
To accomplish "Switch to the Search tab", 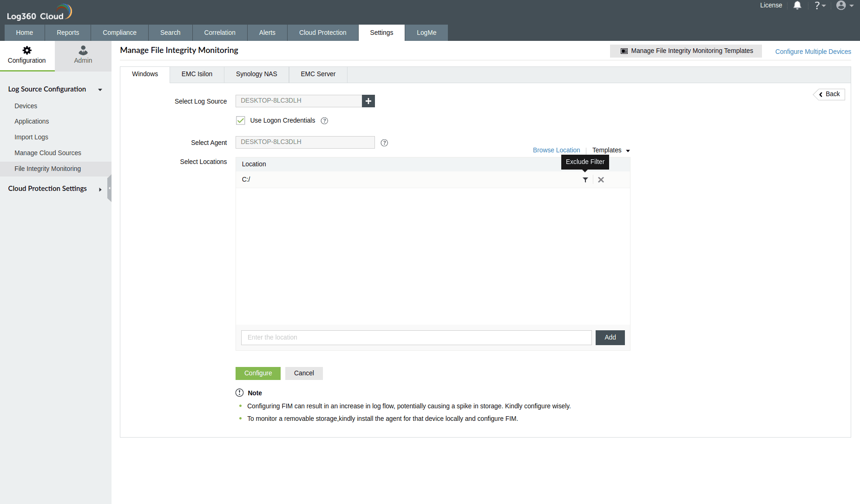I will click(x=171, y=33).
